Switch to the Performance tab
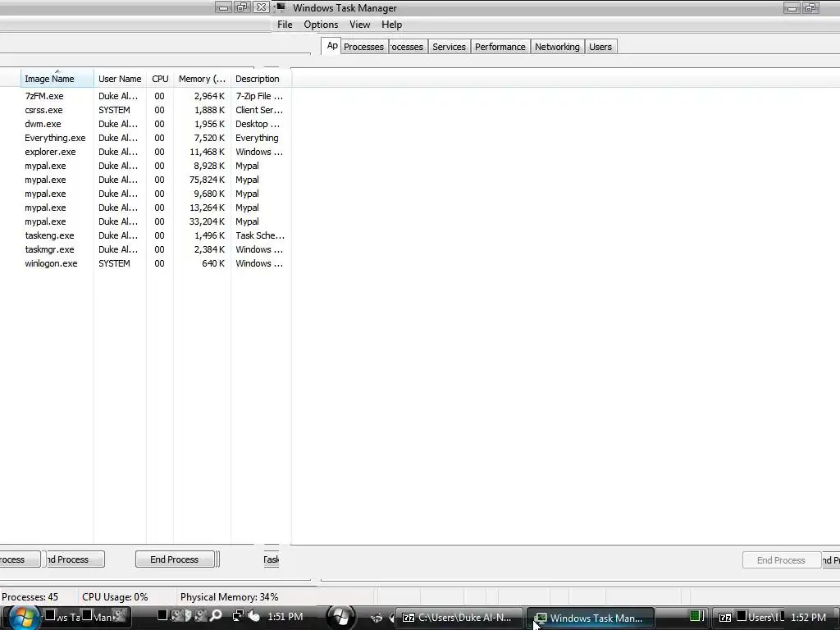The height and width of the screenshot is (630, 840). tap(500, 47)
